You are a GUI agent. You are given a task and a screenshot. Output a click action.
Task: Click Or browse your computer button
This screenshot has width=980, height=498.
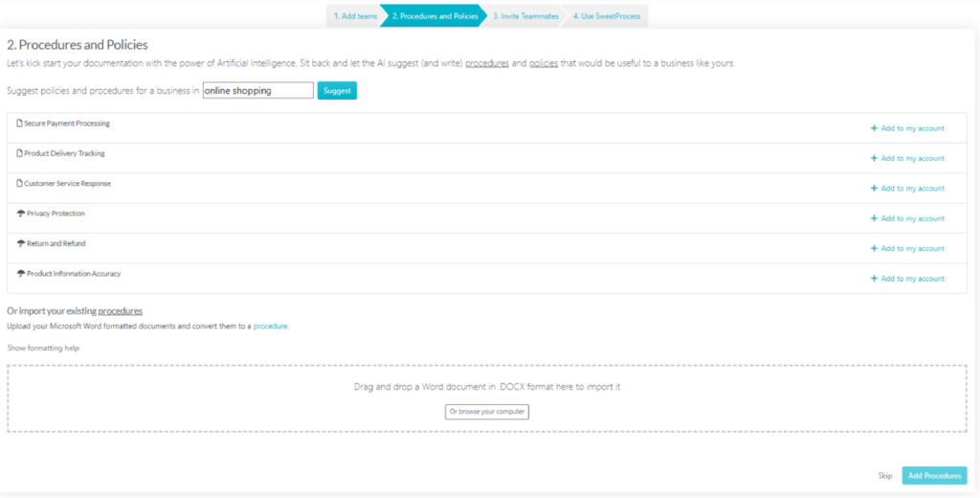[x=487, y=412]
